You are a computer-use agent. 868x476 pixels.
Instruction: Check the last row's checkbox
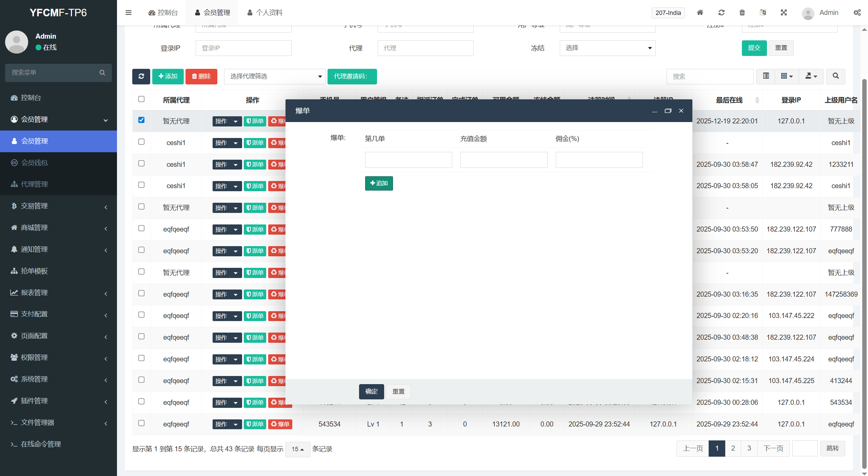click(141, 423)
